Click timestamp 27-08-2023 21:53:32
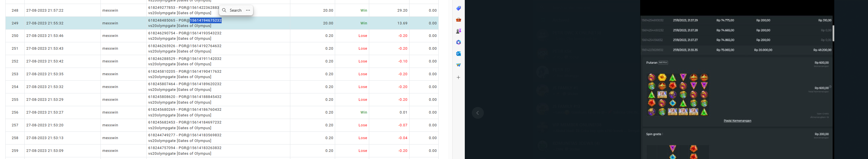 pos(45,87)
